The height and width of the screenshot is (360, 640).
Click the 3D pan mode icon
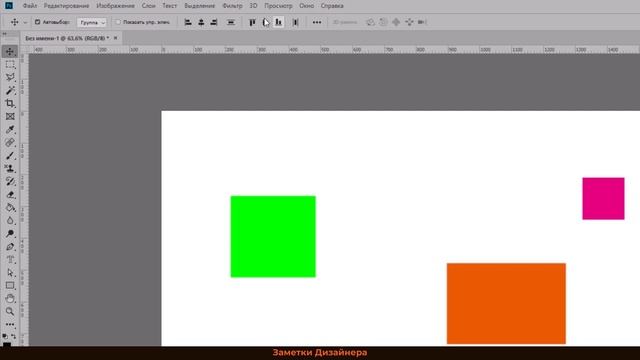click(x=396, y=22)
